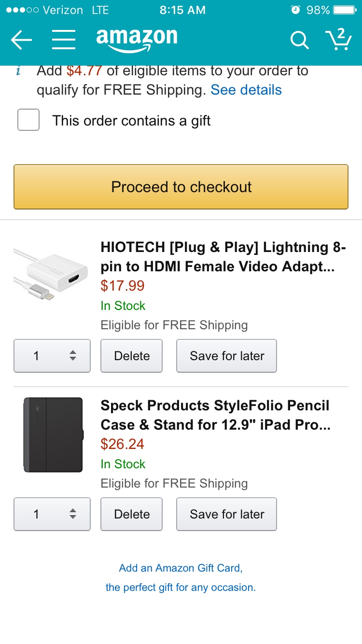Tap the battery icon in status bar
The height and width of the screenshot is (644, 362).
[344, 10]
